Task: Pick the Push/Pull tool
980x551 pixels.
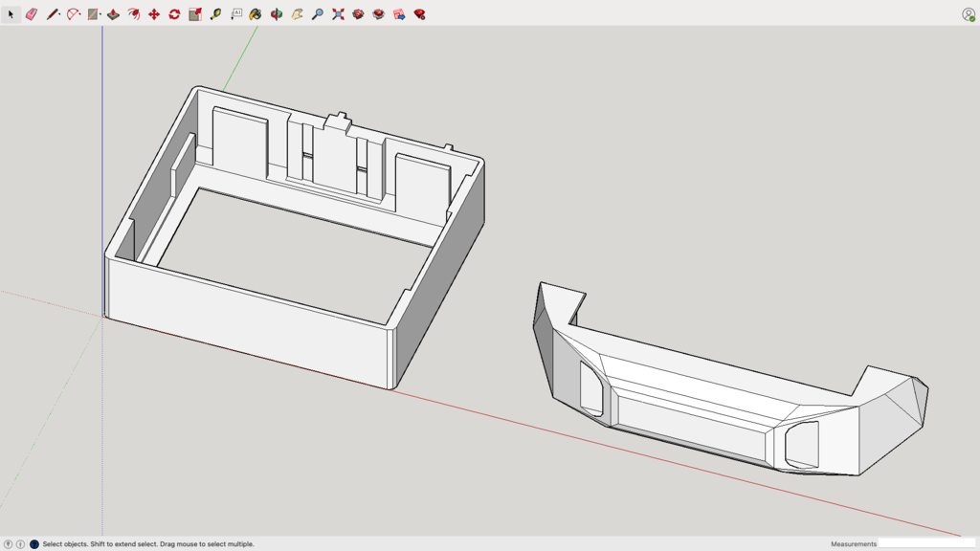Action: pyautogui.click(x=113, y=14)
